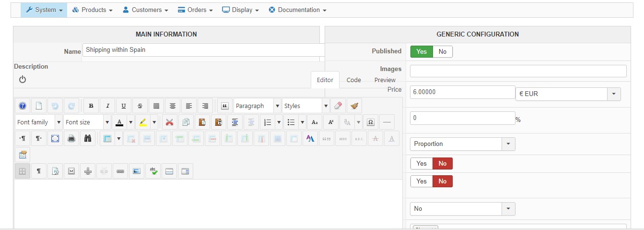Toggle the editor on/off power icon
Screen dimensions: 644x230
[x=23, y=80]
